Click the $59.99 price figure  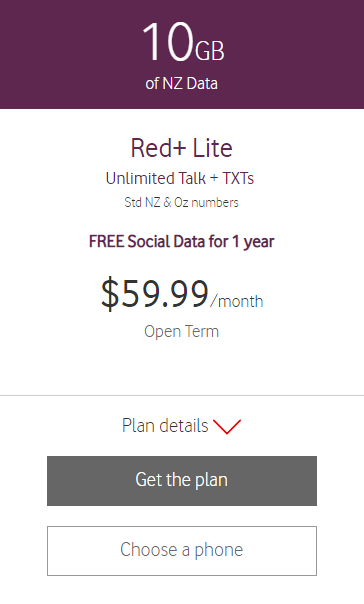[x=155, y=294]
